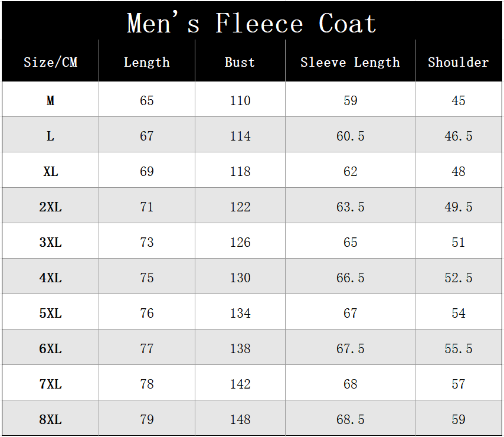The height and width of the screenshot is (437, 504).
Task: Click the 2XL size row label
Action: (x=50, y=207)
